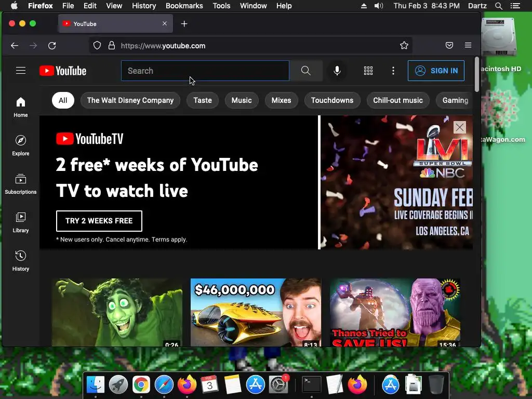Open the Trash in the Dock
The height and width of the screenshot is (399, 532).
(x=436, y=384)
